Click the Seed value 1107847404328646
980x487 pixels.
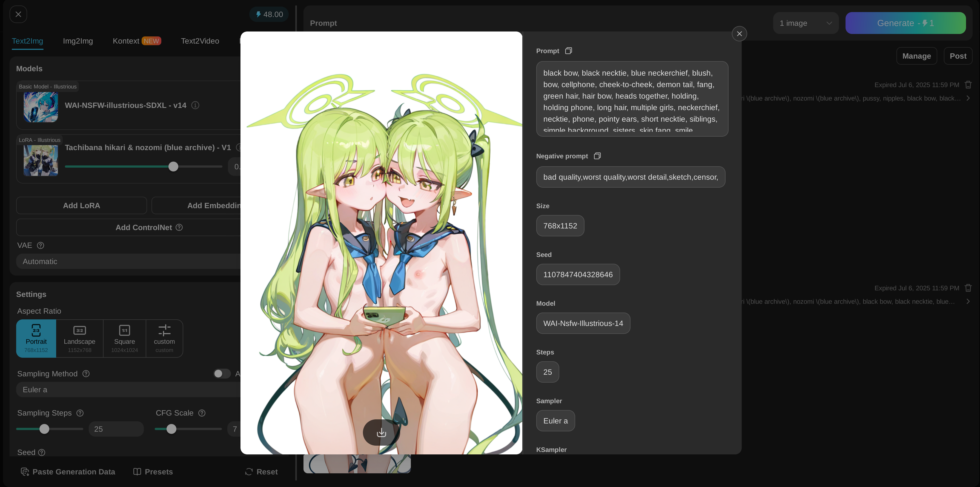coord(578,275)
